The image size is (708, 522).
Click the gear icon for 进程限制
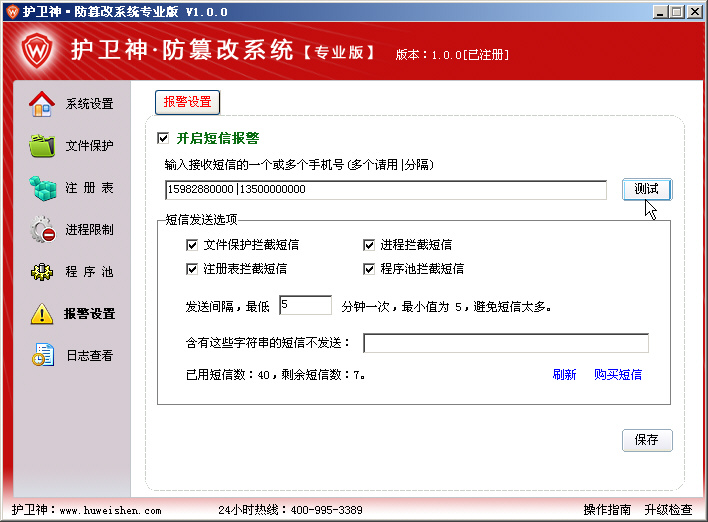point(42,229)
